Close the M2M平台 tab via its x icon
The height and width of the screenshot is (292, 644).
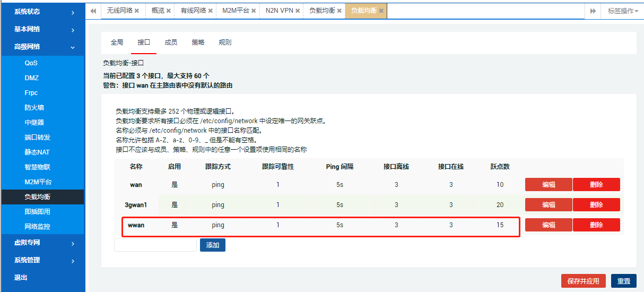pos(254,11)
